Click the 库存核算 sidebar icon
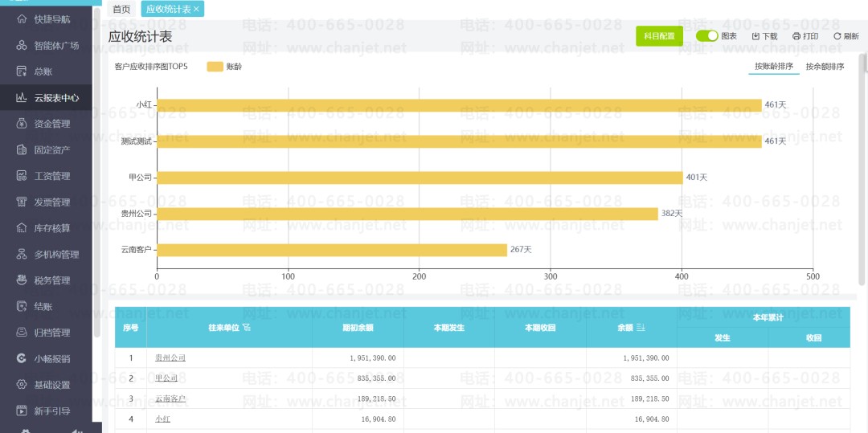 pos(22,228)
